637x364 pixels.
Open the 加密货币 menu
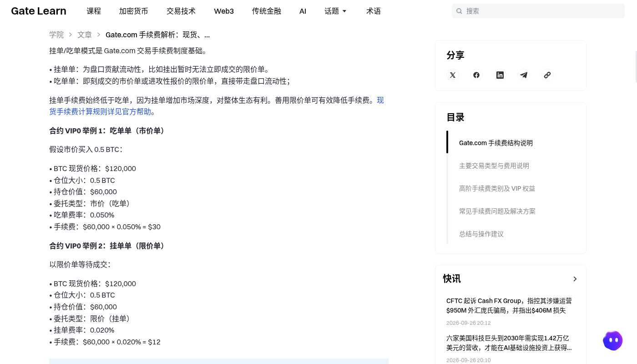click(134, 11)
